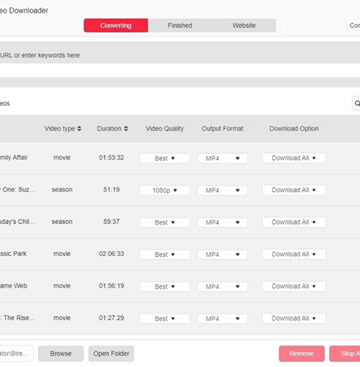Select 'movie' type cell in Family Affair row

[x=62, y=157]
